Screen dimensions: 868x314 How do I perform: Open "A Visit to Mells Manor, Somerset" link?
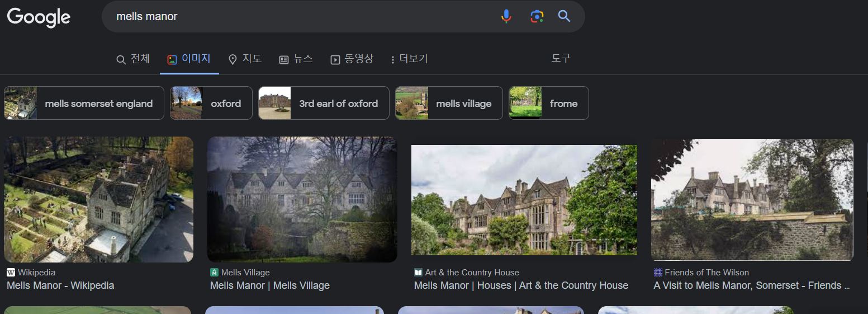752,285
